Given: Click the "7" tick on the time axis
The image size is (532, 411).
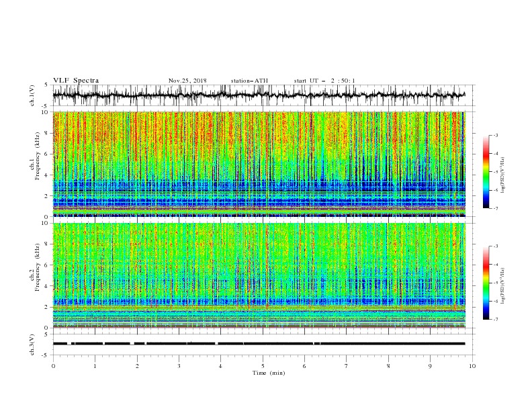Looking at the screenshot, I should [347, 366].
